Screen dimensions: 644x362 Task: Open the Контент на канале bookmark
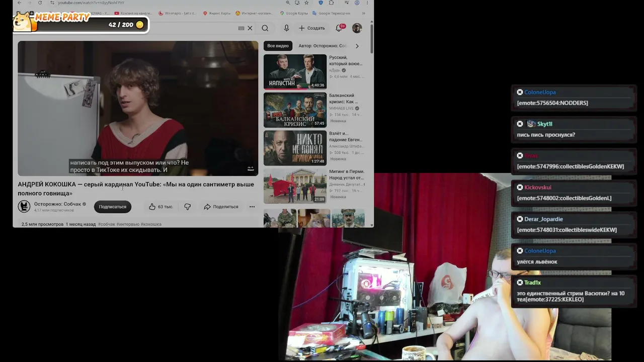click(x=134, y=13)
